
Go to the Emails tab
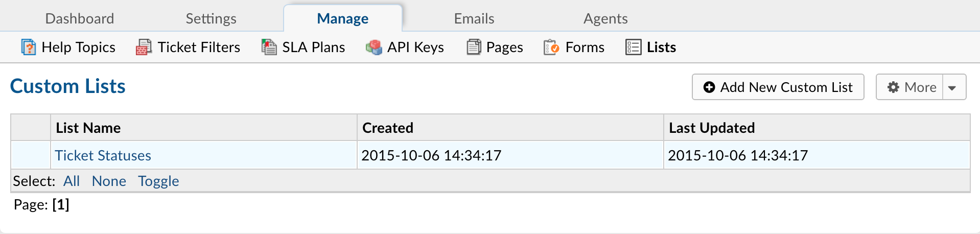tap(474, 19)
